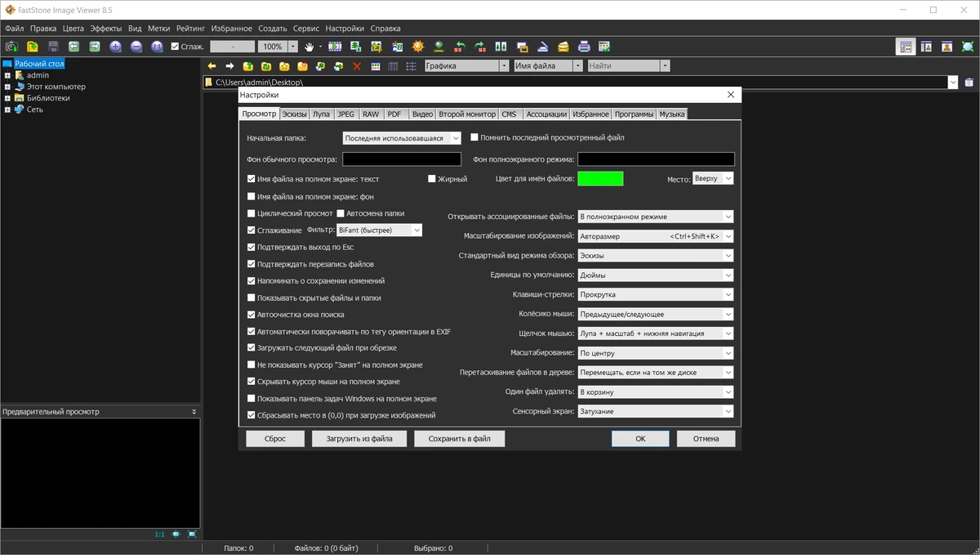The image size is (980, 555).
Task: Expand the Библиотеки tree node
Action: coord(7,98)
